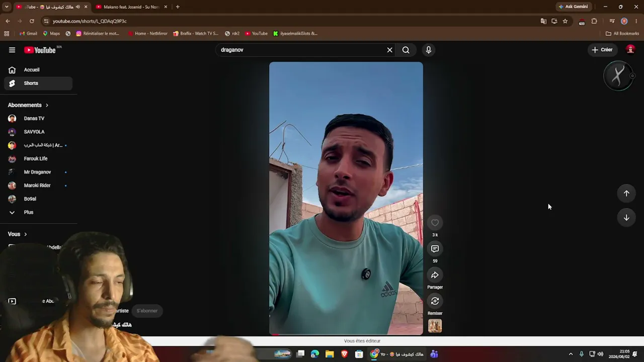Open the YouTube account avatar menu
644x362 pixels.
coord(630,49)
